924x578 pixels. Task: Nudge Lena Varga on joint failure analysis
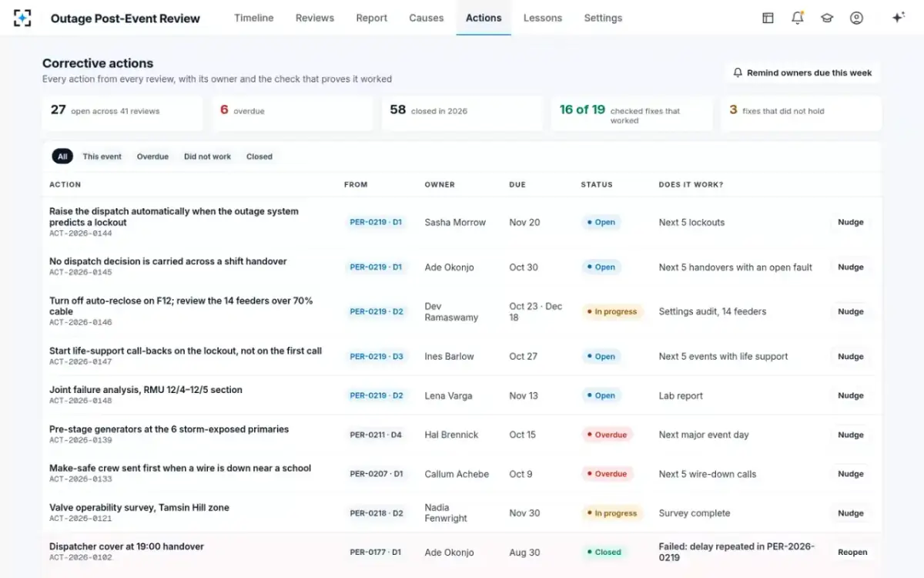pos(851,395)
